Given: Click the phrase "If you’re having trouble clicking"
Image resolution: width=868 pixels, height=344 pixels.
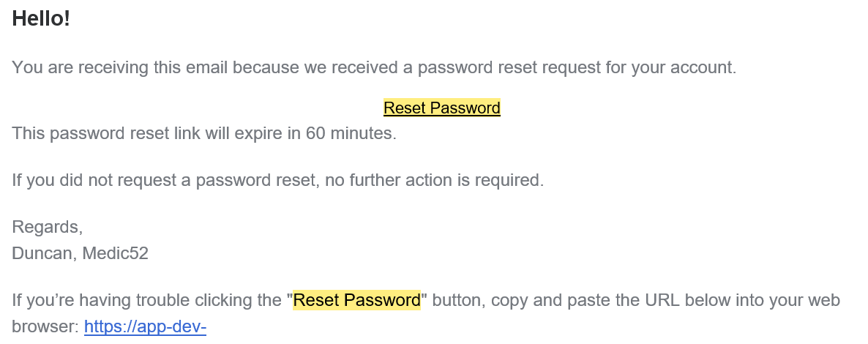Looking at the screenshot, I should point(146,300).
